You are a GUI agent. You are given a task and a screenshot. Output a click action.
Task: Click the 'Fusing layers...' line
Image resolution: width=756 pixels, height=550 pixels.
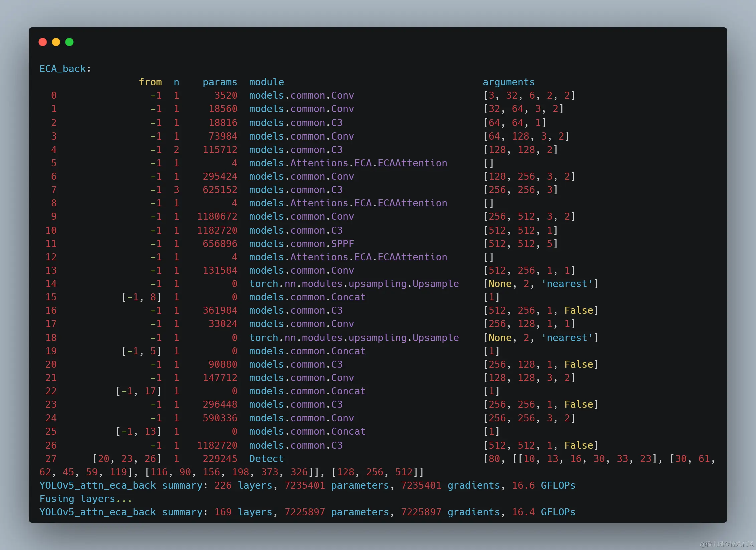(x=85, y=499)
